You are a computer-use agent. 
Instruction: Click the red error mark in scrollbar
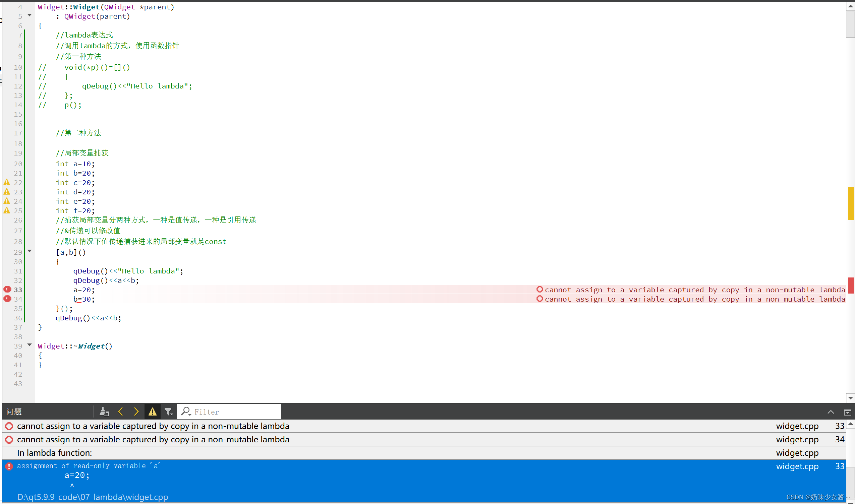tap(851, 285)
